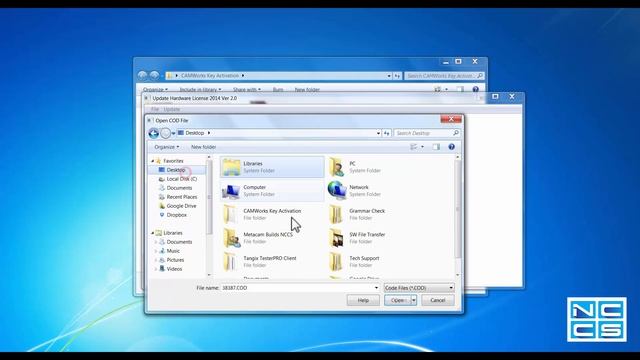Click New folder in CAMWorks Key Activation window
The width and height of the screenshot is (640, 360).
[307, 89]
